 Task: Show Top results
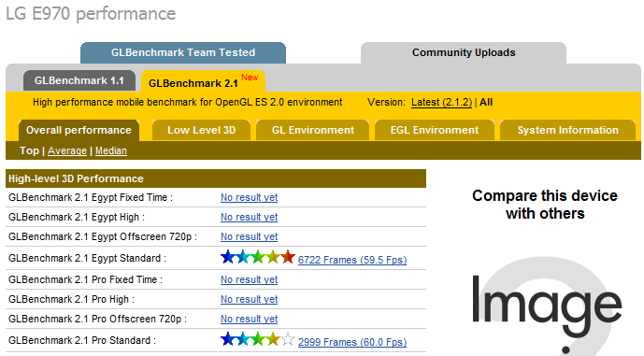coord(29,150)
